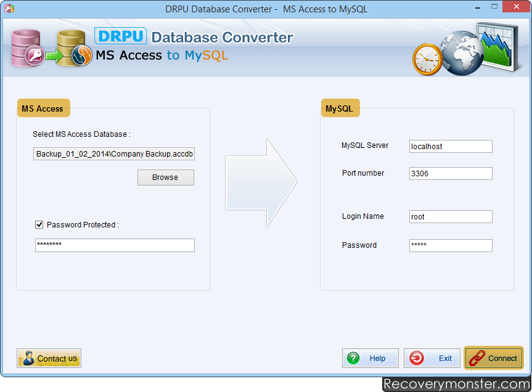
Task: Minimize the Database Converter window
Action: tap(478, 7)
